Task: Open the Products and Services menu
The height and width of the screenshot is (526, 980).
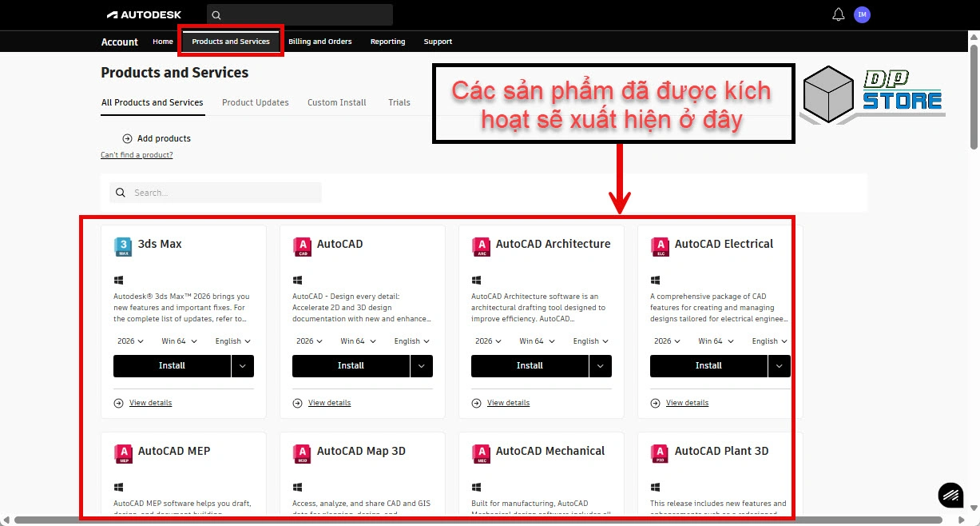Action: click(231, 42)
